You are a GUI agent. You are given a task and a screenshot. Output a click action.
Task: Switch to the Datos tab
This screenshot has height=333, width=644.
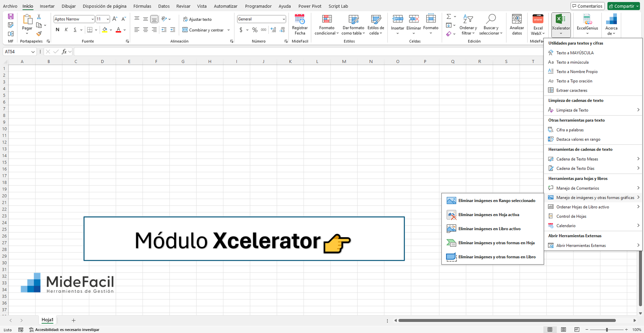coord(164,6)
